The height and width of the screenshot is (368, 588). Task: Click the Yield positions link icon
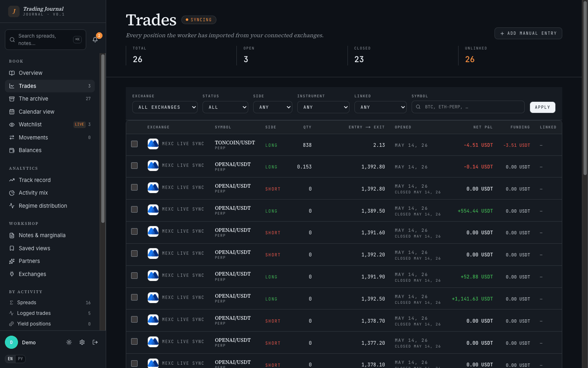point(11,324)
